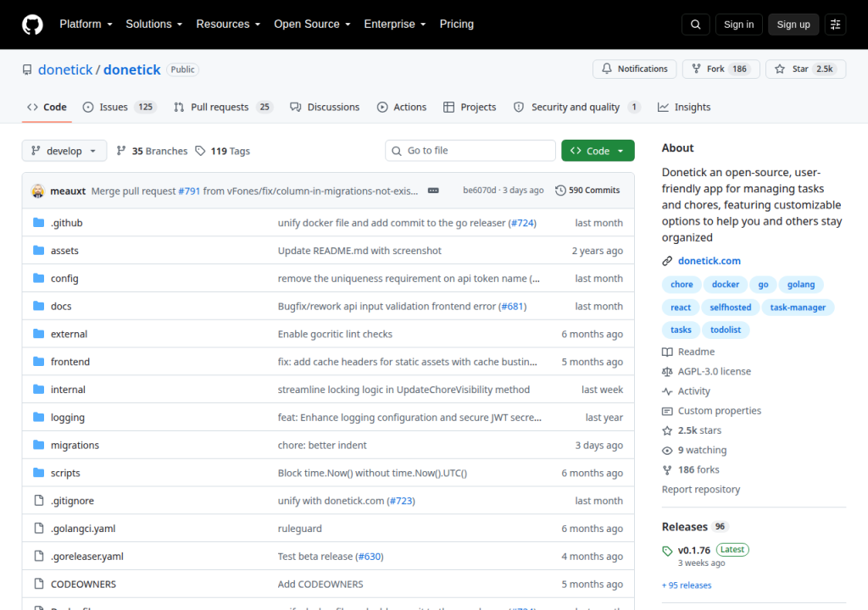Click the CODEOWNERS file icon
The image size is (868, 610).
pyautogui.click(x=38, y=584)
